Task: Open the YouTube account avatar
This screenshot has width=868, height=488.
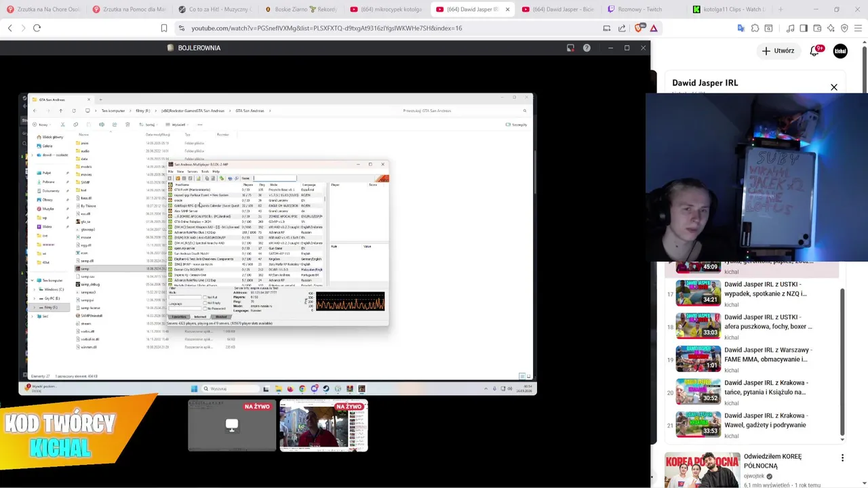Action: [x=840, y=51]
